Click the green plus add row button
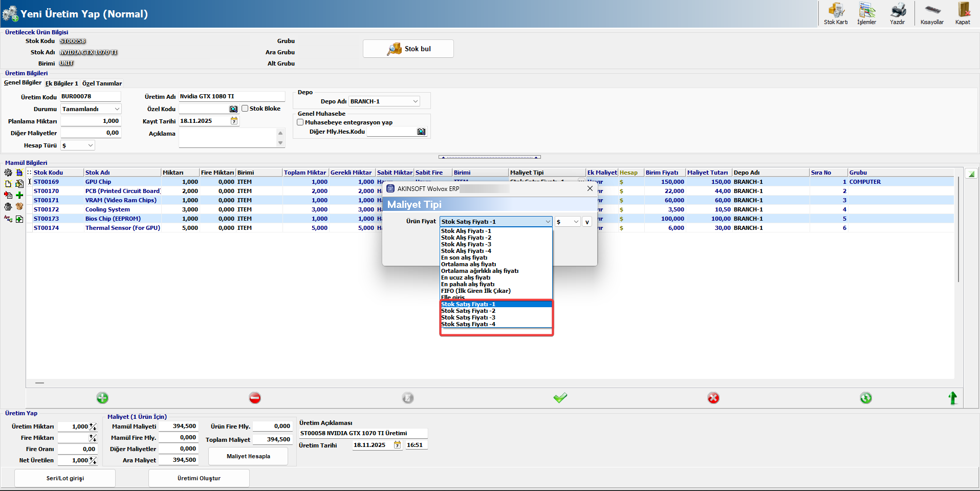 coord(102,398)
